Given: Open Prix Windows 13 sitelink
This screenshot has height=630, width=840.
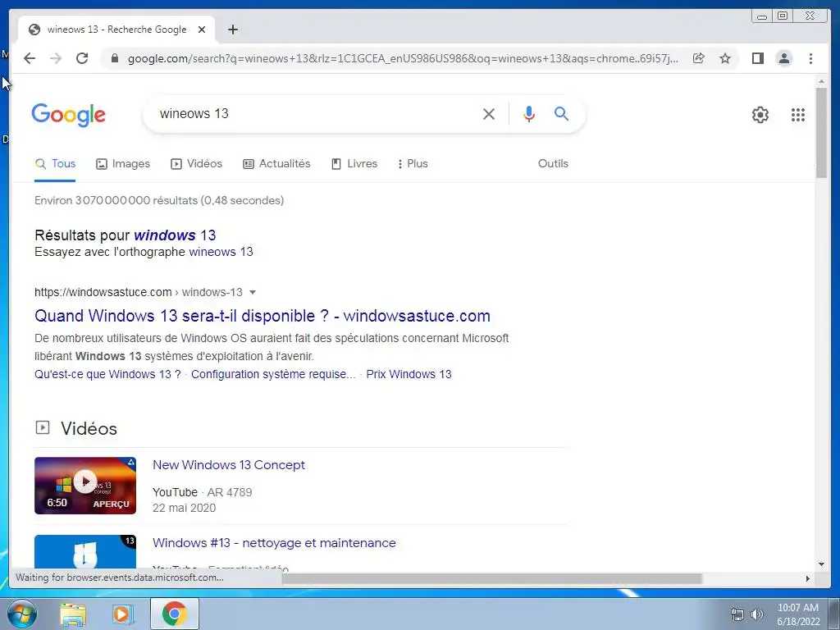Looking at the screenshot, I should pos(409,374).
